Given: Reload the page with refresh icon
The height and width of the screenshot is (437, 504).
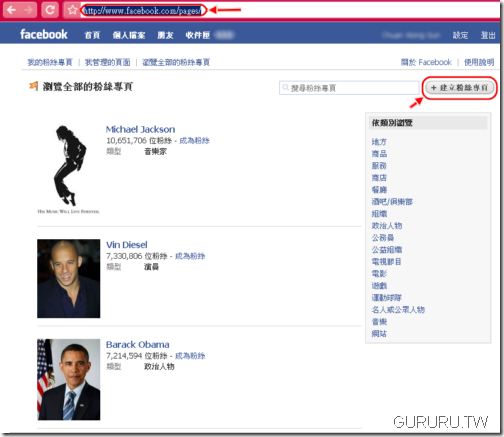Looking at the screenshot, I should [50, 10].
